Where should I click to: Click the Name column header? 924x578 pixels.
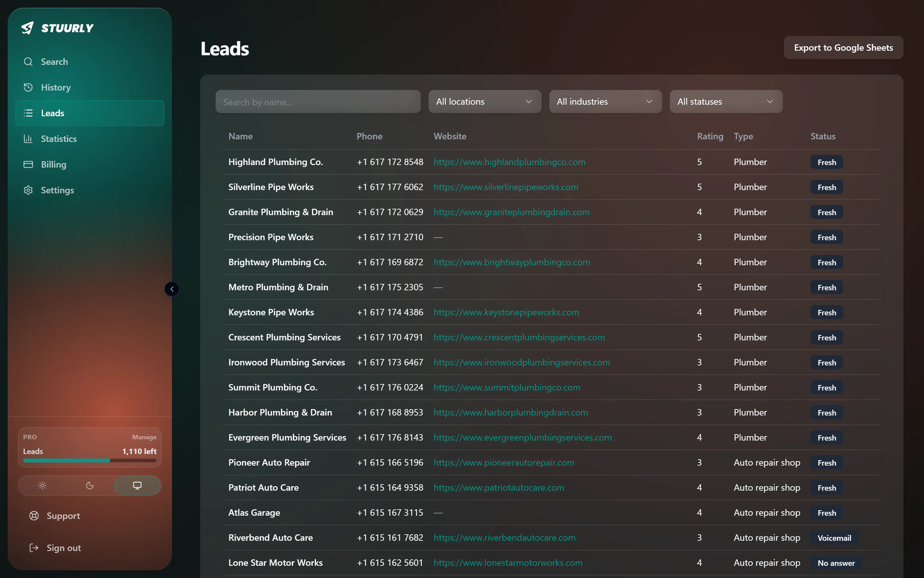point(241,136)
